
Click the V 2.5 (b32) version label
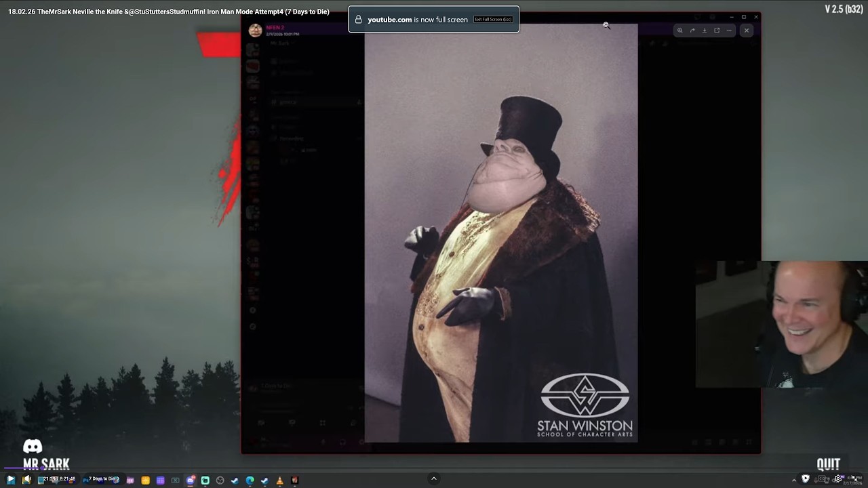pyautogui.click(x=844, y=9)
